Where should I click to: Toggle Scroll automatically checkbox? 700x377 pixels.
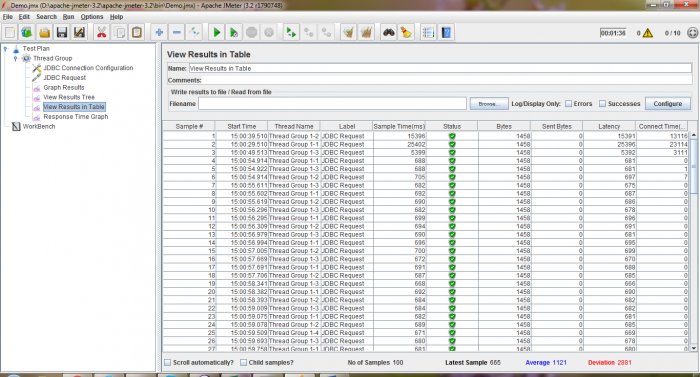click(167, 363)
